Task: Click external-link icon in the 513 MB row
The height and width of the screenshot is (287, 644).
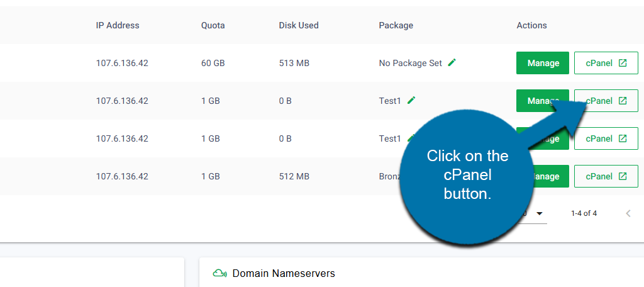Action: [623, 63]
